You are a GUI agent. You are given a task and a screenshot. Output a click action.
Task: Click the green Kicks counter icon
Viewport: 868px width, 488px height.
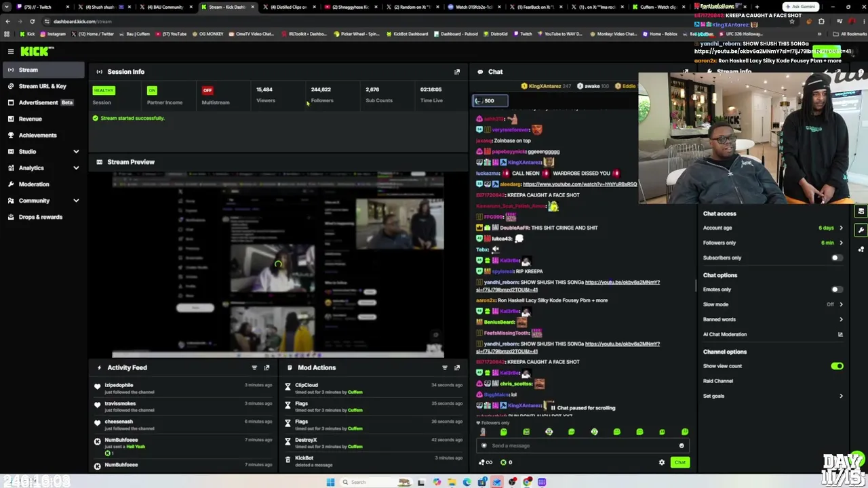click(503, 462)
